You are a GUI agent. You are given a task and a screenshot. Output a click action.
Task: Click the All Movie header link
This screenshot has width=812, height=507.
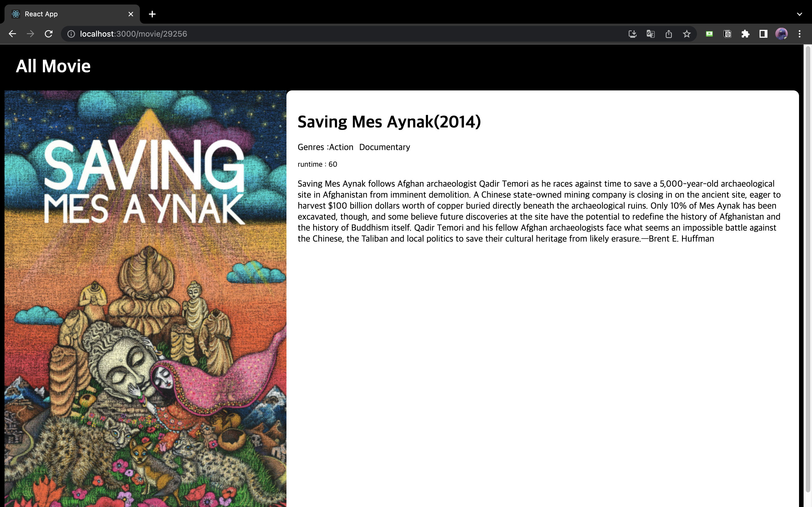tap(53, 66)
